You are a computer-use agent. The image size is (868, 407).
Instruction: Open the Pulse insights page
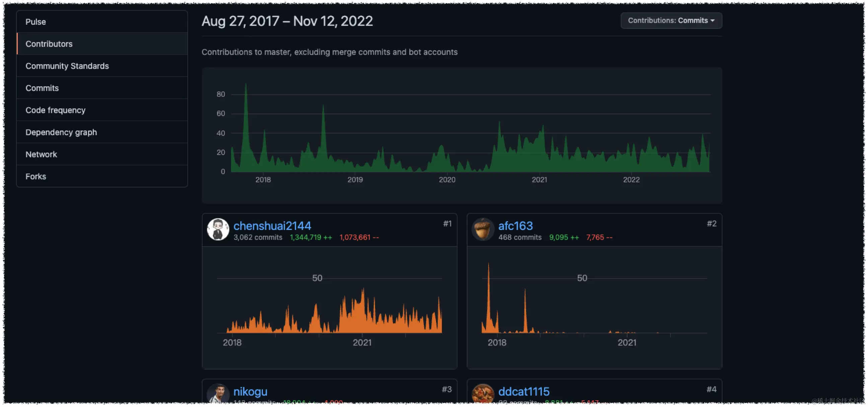pyautogui.click(x=36, y=21)
